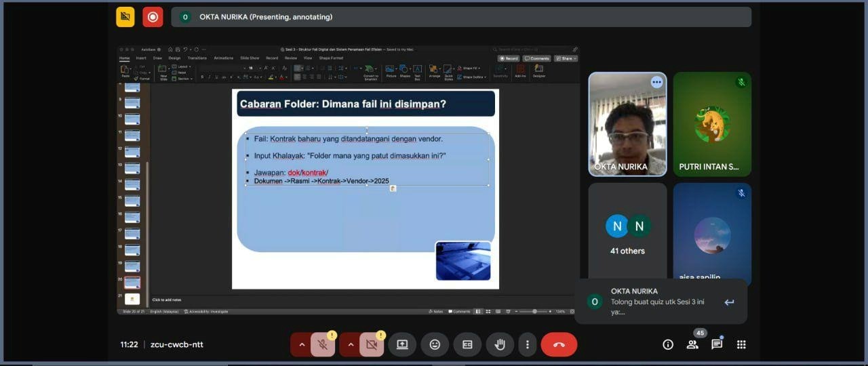Open tile options on OKTA NURIKA video
Image resolution: width=868 pixels, height=366 pixels.
[656, 82]
